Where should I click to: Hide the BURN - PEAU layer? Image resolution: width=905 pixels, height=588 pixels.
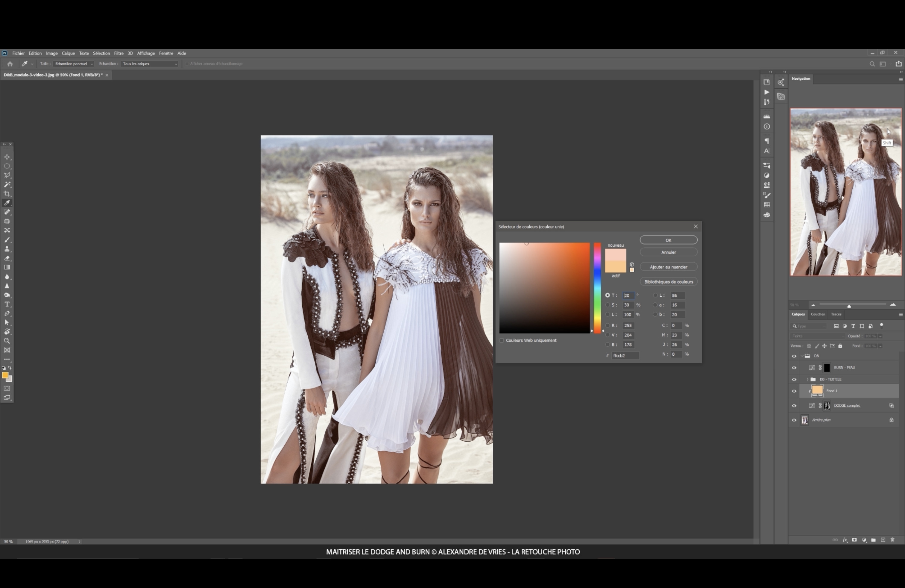click(794, 368)
